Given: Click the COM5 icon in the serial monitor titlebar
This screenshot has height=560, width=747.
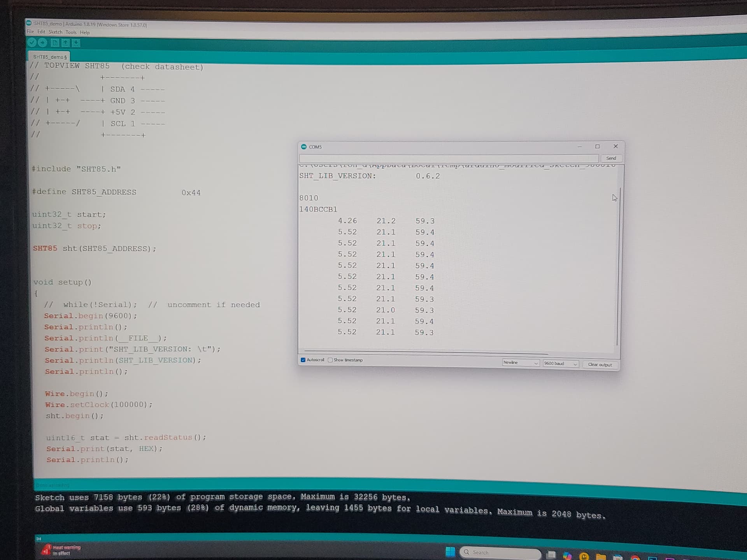Looking at the screenshot, I should tap(303, 147).
